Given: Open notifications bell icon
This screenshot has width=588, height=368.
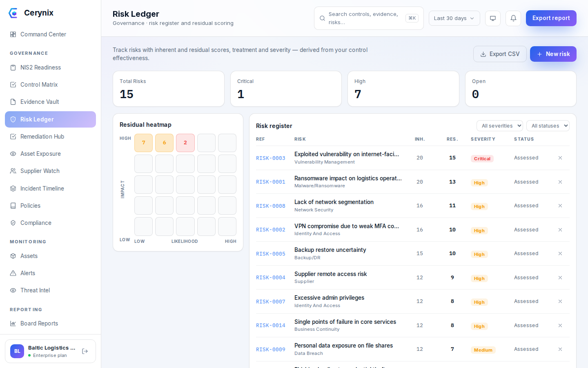Looking at the screenshot, I should 513,18.
